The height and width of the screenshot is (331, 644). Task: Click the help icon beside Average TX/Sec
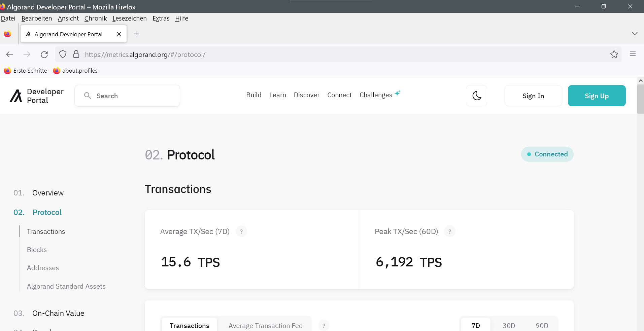(x=241, y=231)
